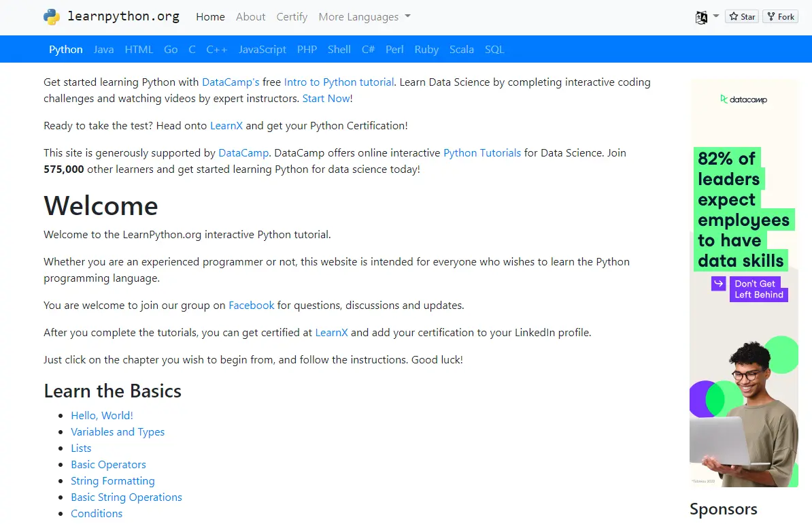Open the Basic String Operations chapter
The height and width of the screenshot is (524, 812).
(x=126, y=497)
